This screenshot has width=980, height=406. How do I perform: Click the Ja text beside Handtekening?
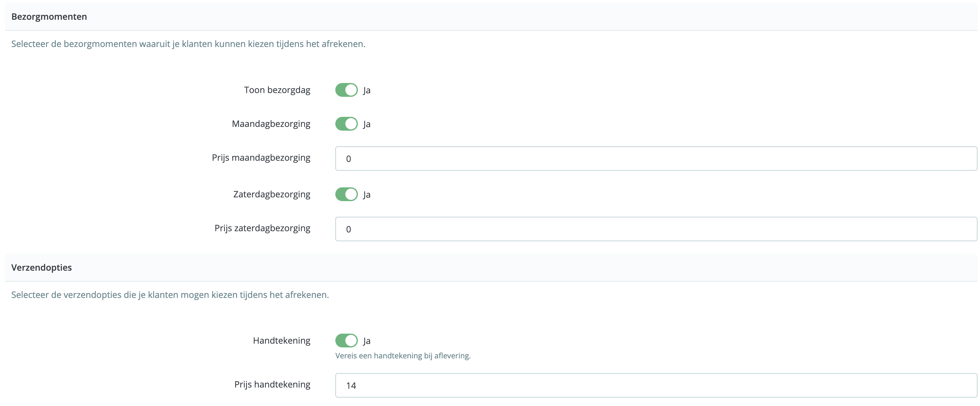point(367,341)
